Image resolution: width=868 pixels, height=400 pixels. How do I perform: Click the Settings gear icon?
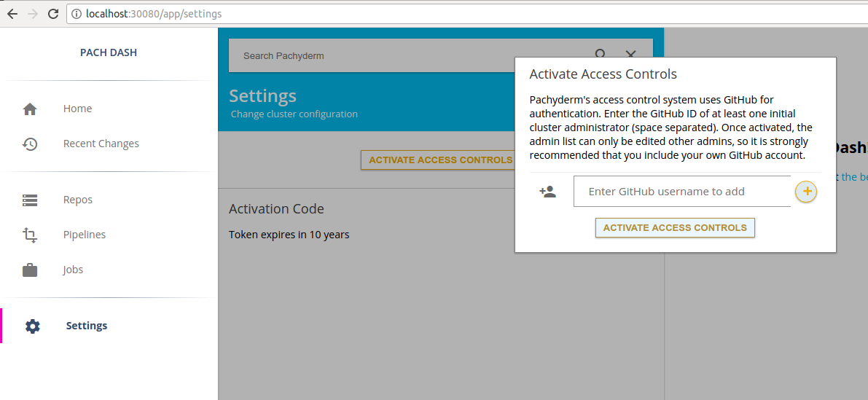coord(32,326)
